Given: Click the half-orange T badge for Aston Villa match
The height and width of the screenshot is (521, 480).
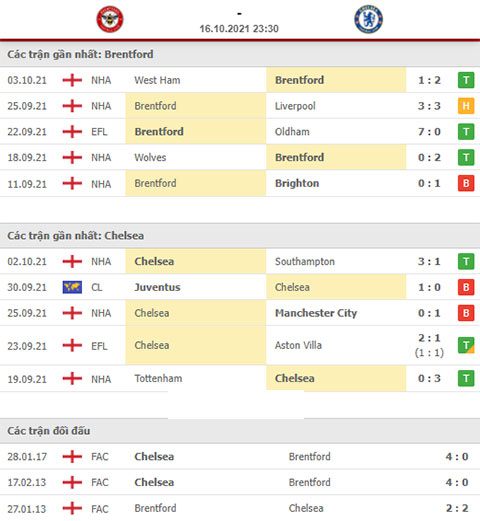Looking at the screenshot, I should [x=466, y=345].
